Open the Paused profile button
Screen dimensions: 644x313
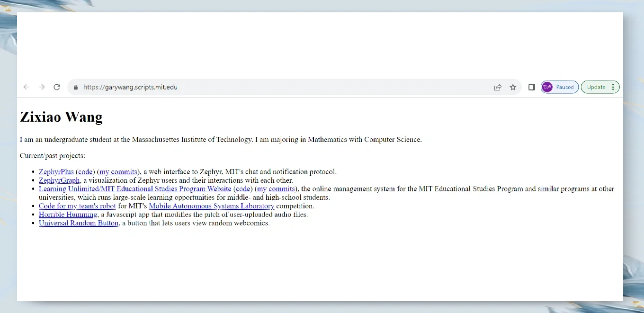[560, 87]
